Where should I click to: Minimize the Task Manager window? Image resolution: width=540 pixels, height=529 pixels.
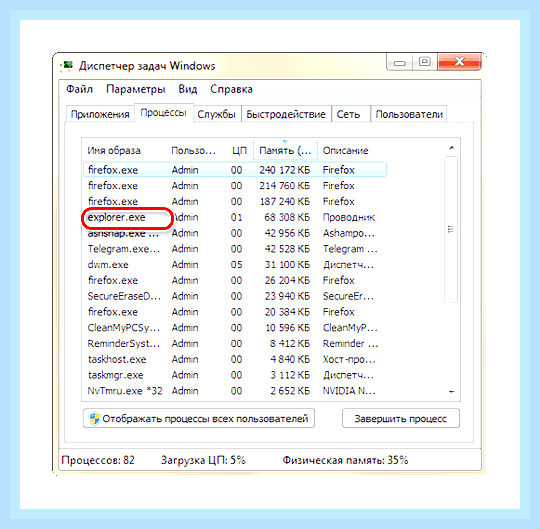pos(399,63)
